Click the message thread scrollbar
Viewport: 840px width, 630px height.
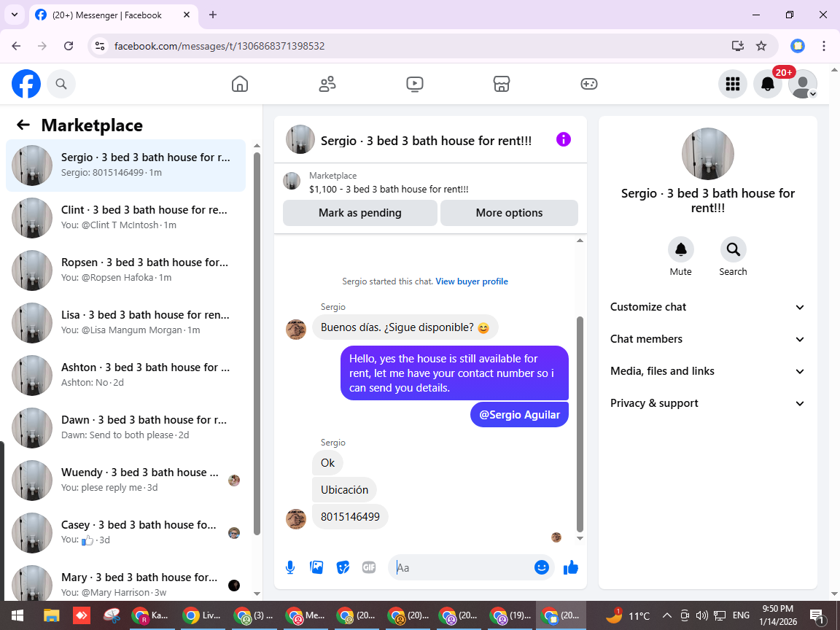tap(580, 423)
